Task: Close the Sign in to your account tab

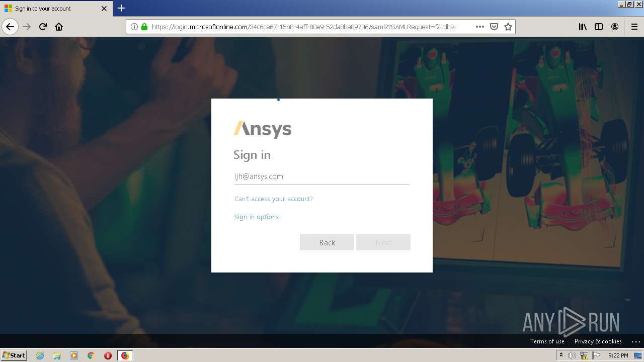Action: pyautogui.click(x=104, y=9)
